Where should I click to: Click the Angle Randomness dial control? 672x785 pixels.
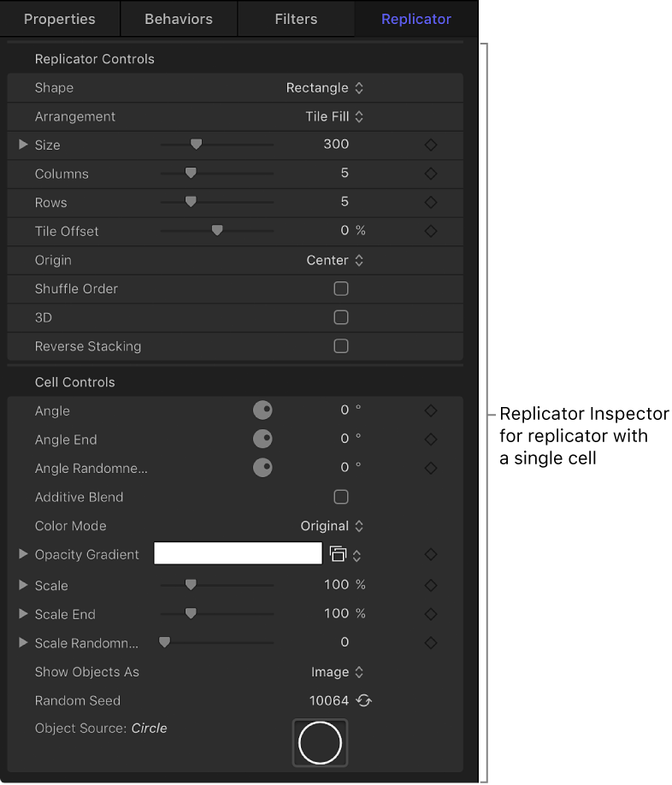262,468
